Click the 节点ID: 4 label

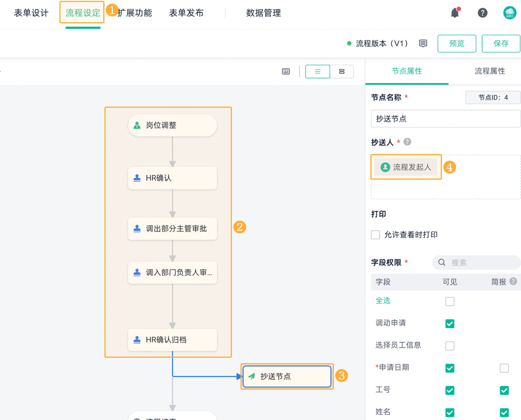[493, 97]
